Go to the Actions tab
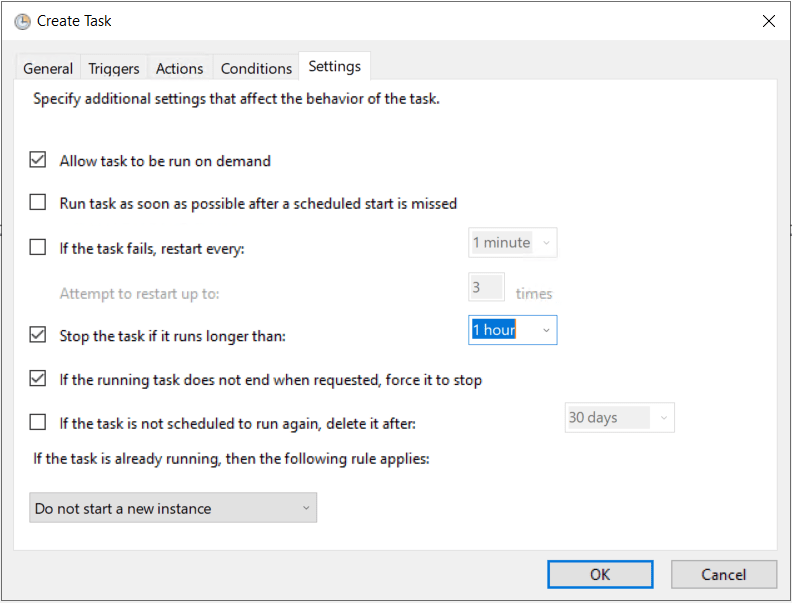792x603 pixels. [x=180, y=68]
